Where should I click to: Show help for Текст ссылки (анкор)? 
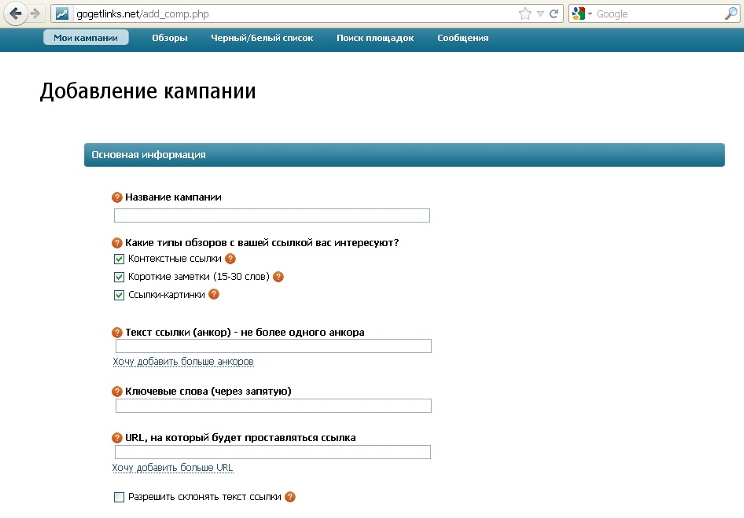pos(117,333)
